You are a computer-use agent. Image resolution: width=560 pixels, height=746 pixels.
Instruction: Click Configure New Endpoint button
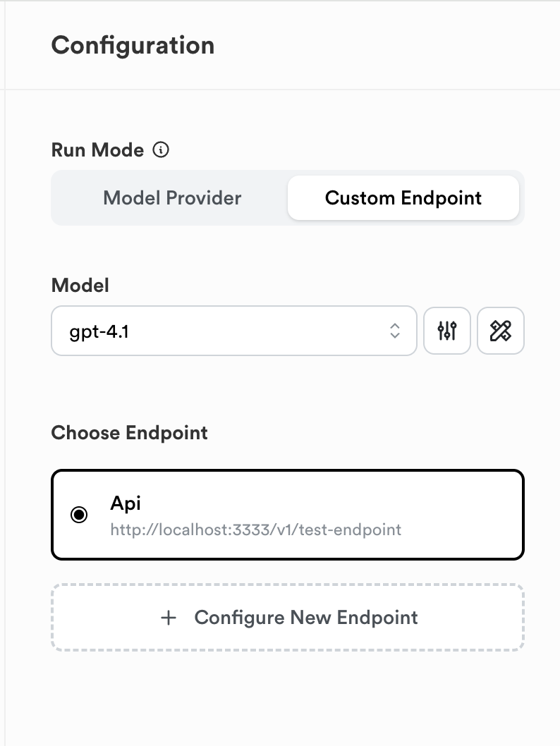pyautogui.click(x=288, y=618)
